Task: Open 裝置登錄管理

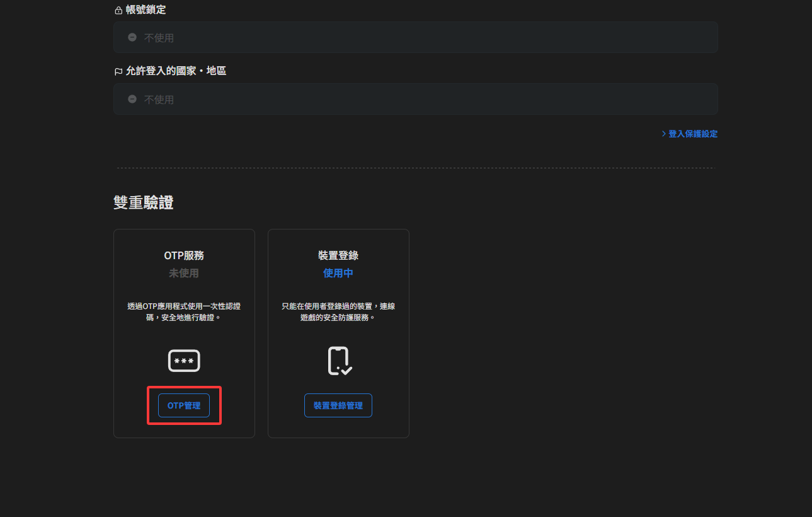Action: (338, 405)
